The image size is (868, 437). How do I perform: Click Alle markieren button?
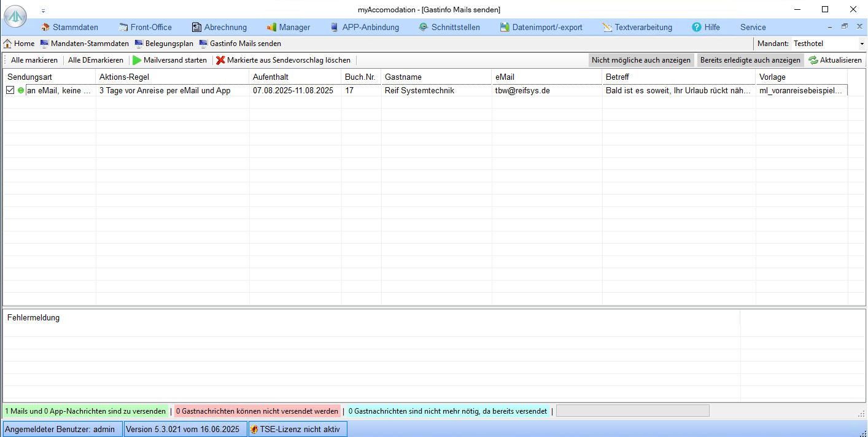coord(34,60)
